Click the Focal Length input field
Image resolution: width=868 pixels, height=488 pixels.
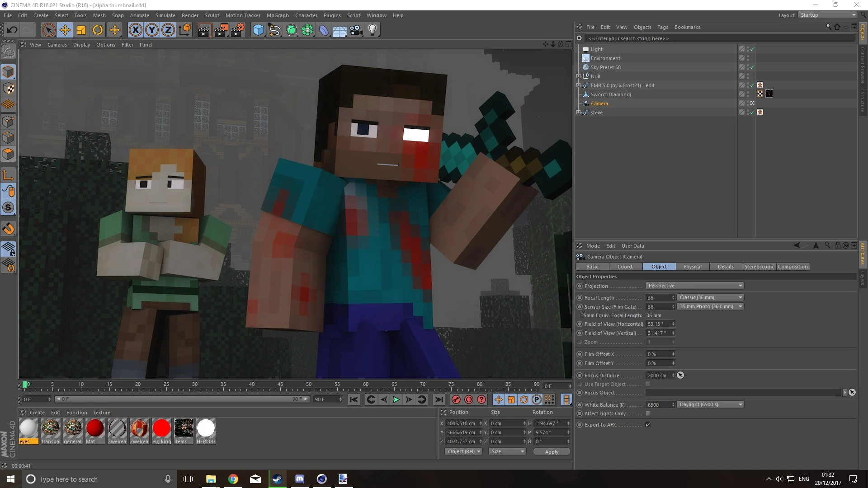tap(658, 298)
